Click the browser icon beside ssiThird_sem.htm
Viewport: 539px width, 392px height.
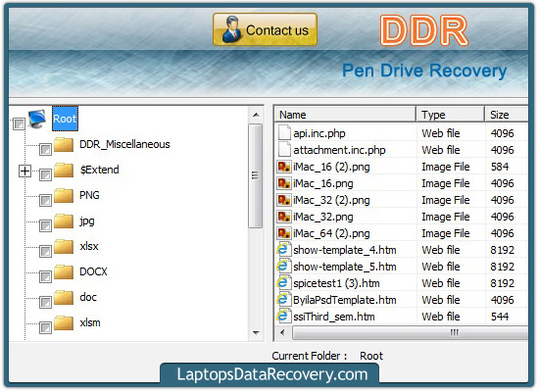(283, 316)
